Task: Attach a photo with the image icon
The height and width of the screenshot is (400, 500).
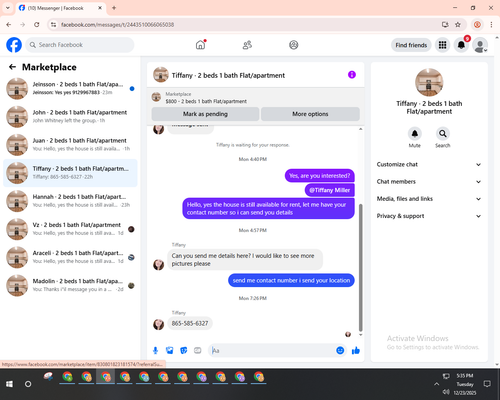Action: pos(170,350)
